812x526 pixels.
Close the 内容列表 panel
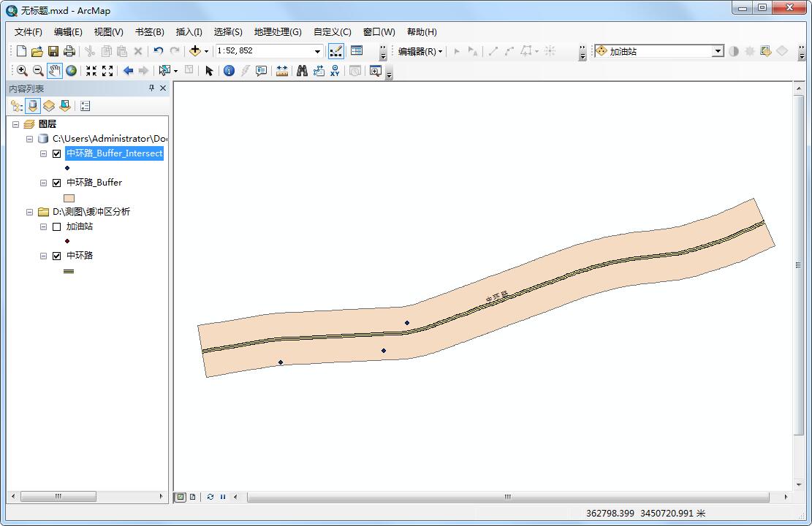coord(163,88)
